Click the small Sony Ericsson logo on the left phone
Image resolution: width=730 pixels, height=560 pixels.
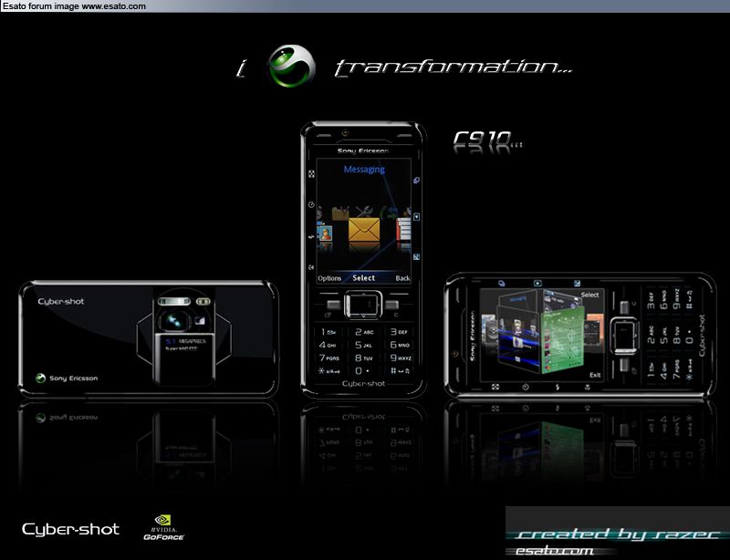point(41,378)
